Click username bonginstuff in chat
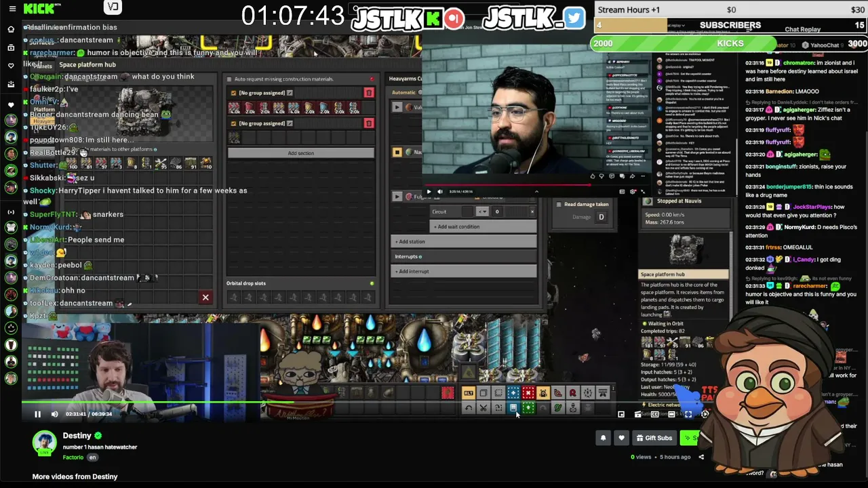The height and width of the screenshot is (488, 868). (x=781, y=166)
